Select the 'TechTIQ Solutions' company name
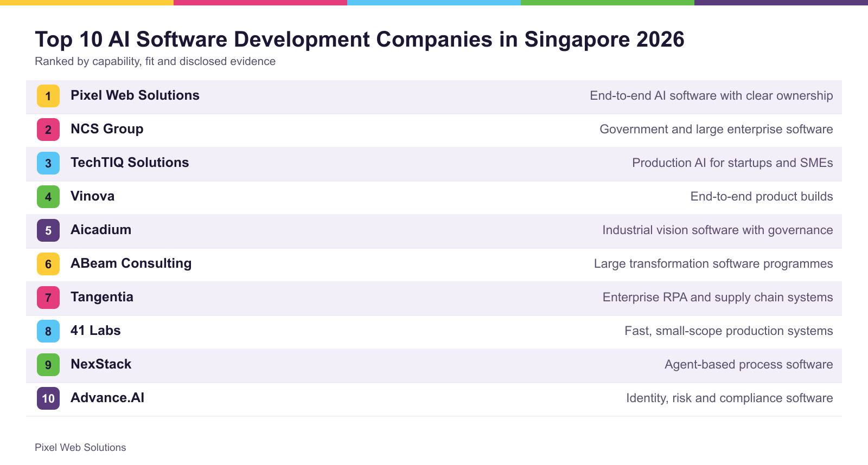 [x=130, y=163]
